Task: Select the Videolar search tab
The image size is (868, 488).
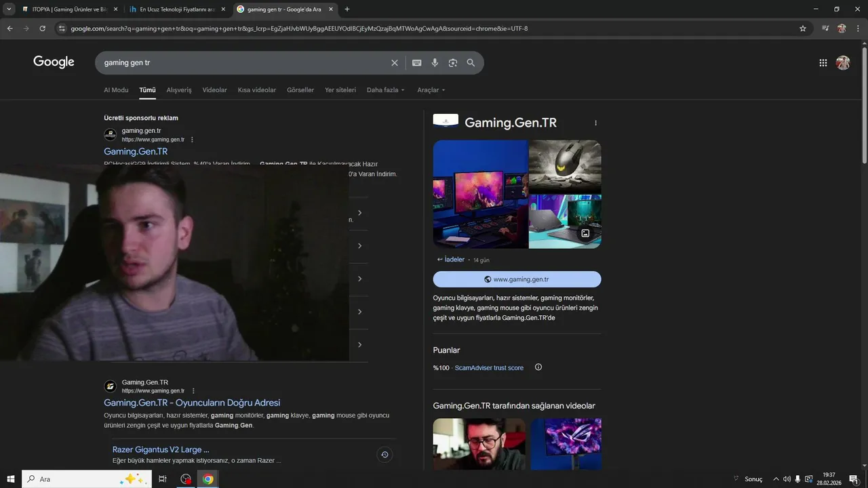Action: (215, 90)
